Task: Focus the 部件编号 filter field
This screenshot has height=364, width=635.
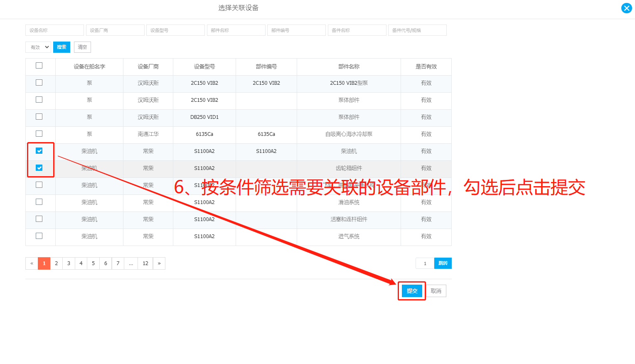Action: (x=296, y=30)
